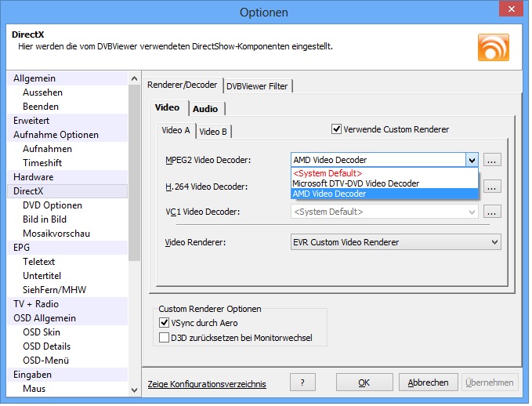Open the Video tab
Viewport: 532px width, 406px height.
168,108
